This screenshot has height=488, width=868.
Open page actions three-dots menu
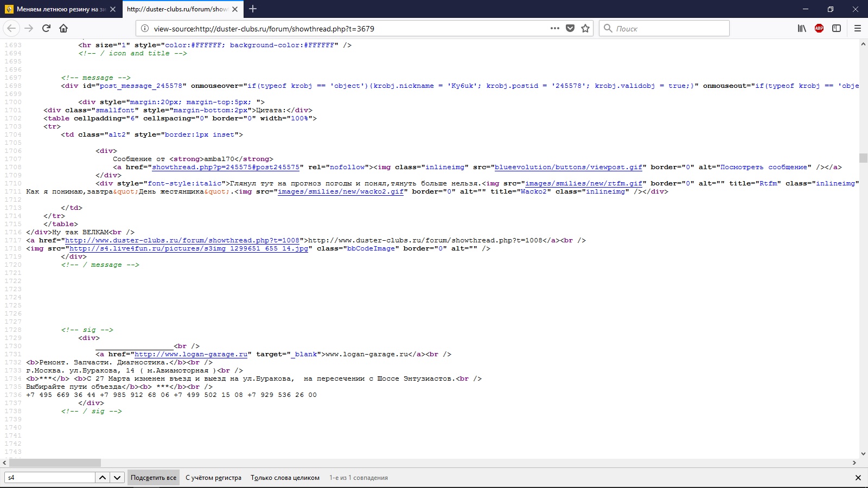coord(554,28)
